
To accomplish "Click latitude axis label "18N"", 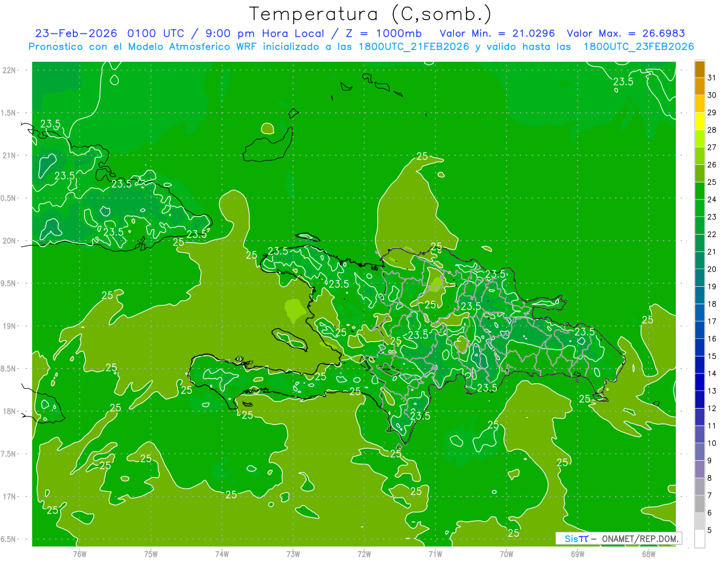I will click(10, 411).
